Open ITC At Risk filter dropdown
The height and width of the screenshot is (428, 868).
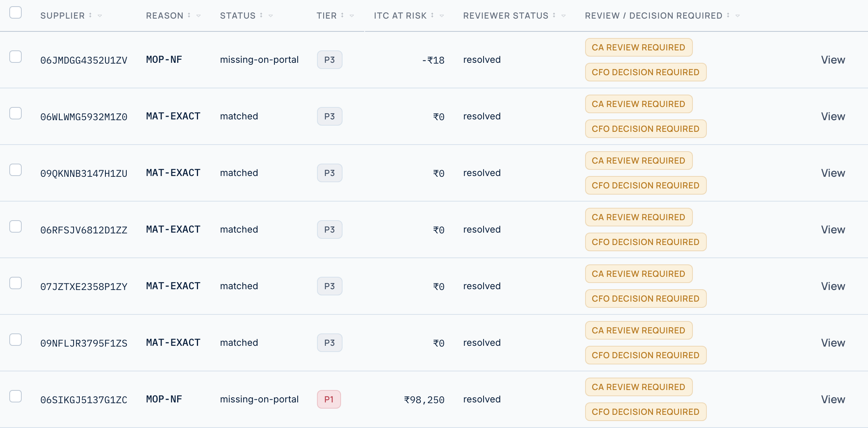coord(442,16)
